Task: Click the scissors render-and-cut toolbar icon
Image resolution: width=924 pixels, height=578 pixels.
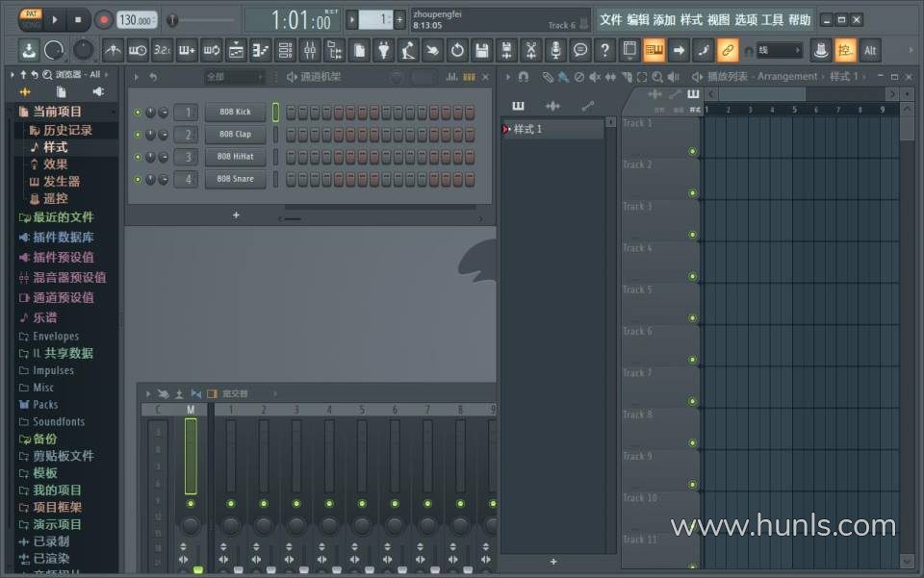Action: (x=531, y=51)
